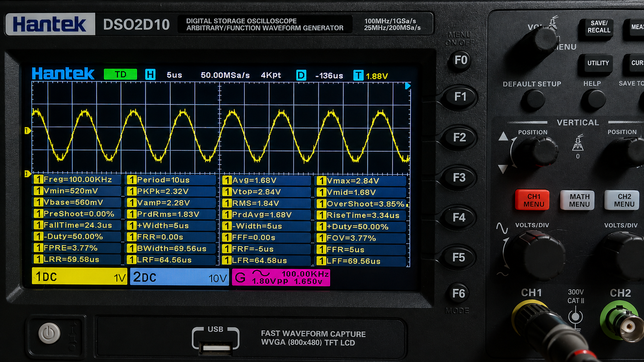
Task: Tap the 50.00MSa/s sample rate readout
Action: (225, 75)
